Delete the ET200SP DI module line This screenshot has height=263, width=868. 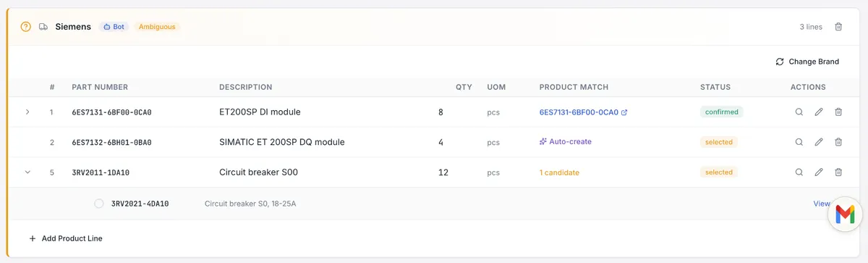(838, 112)
